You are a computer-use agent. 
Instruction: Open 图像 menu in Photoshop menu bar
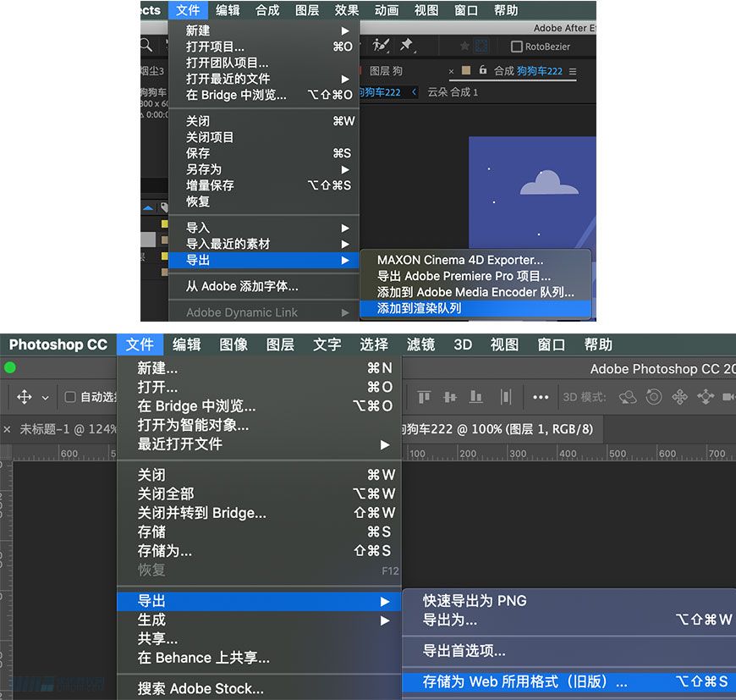tap(233, 344)
